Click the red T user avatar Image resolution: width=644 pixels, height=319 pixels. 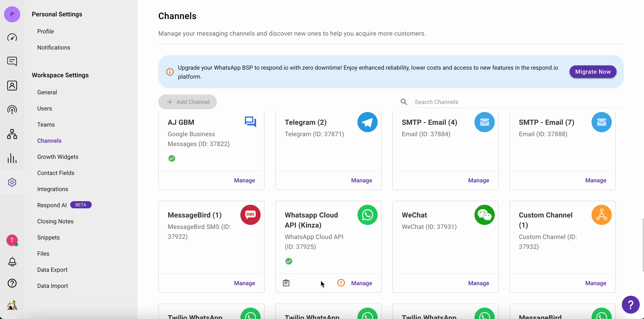[12, 240]
